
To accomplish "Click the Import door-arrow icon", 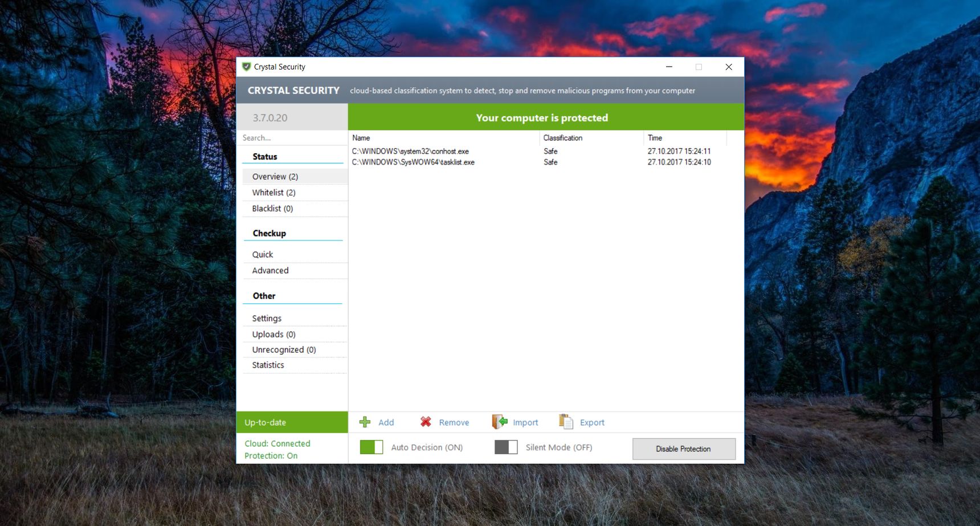I will (500, 422).
